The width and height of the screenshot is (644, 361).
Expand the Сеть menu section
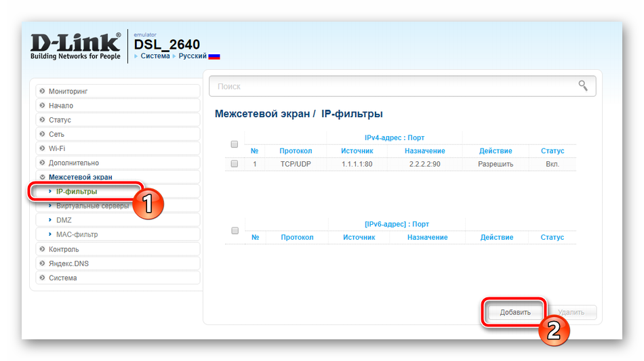click(118, 134)
